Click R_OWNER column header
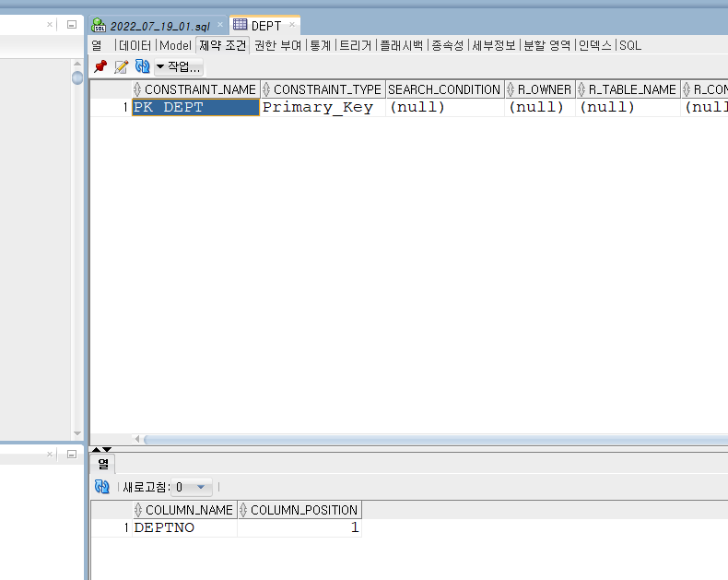728x580 pixels. click(540, 89)
